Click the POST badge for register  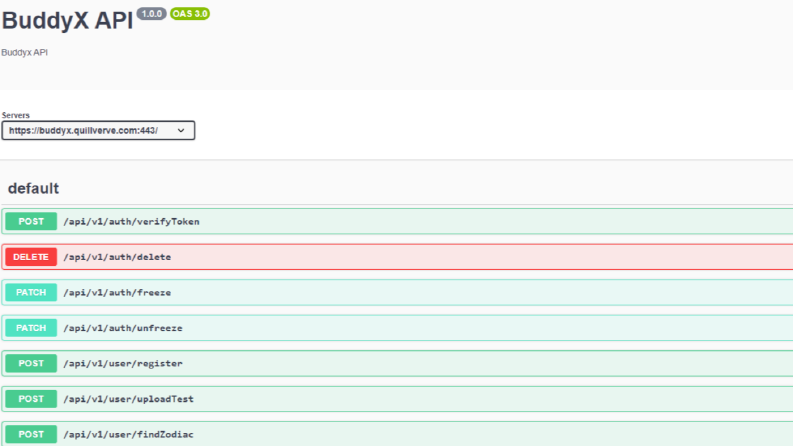click(x=31, y=363)
